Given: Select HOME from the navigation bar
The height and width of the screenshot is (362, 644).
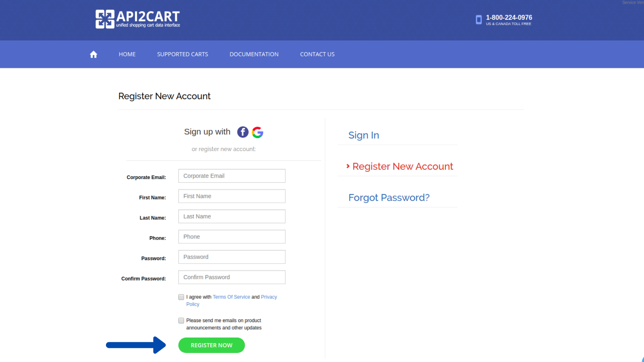Looking at the screenshot, I should click(127, 54).
